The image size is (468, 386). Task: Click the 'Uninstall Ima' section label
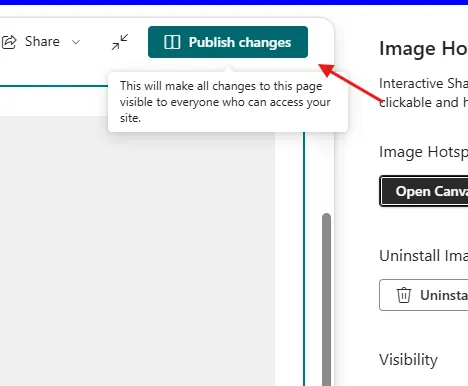pyautogui.click(x=423, y=256)
